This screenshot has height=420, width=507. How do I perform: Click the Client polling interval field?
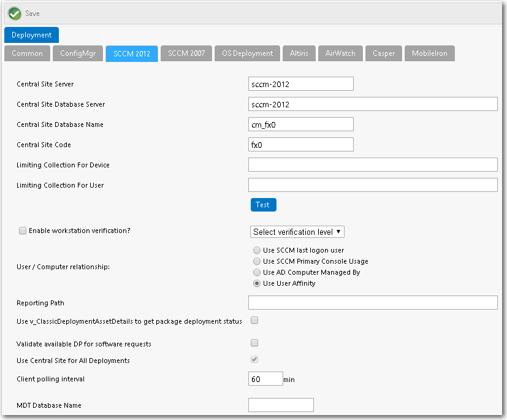pyautogui.click(x=265, y=379)
